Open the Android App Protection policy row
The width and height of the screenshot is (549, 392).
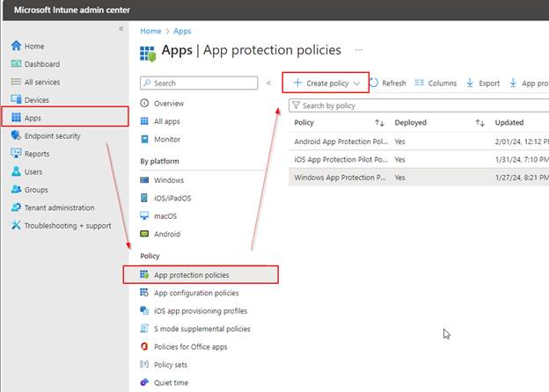click(x=340, y=142)
